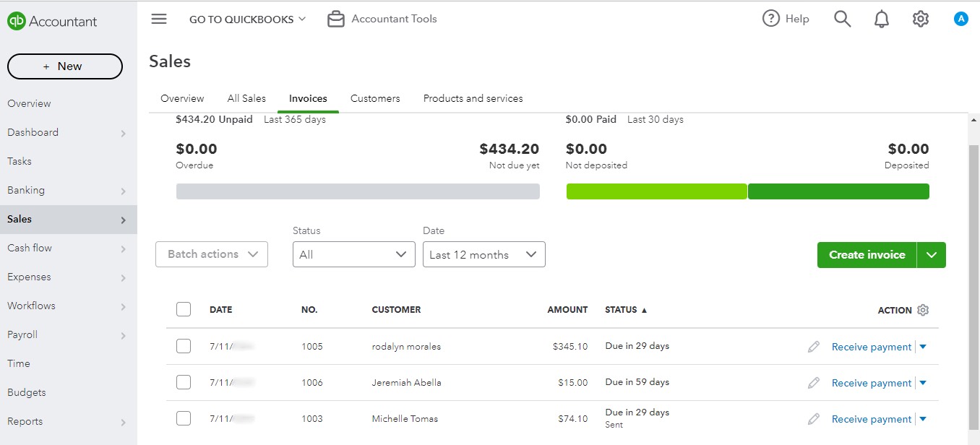Click the gray unpaid invoices progress bar
The image size is (980, 445).
click(x=358, y=191)
